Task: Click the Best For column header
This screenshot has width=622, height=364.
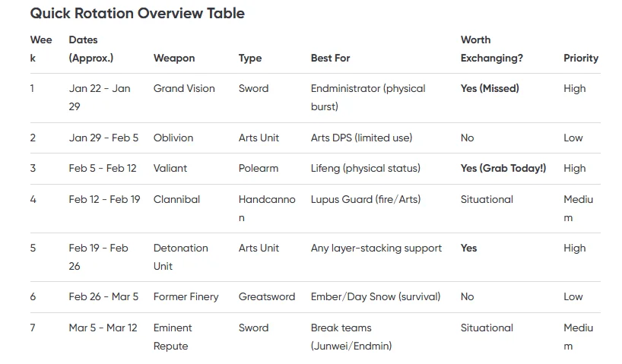Action: click(x=331, y=58)
